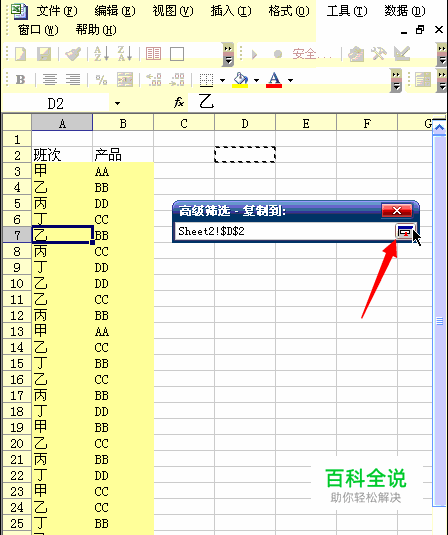Apply red font color A
The height and width of the screenshot is (535, 448).
[274, 80]
